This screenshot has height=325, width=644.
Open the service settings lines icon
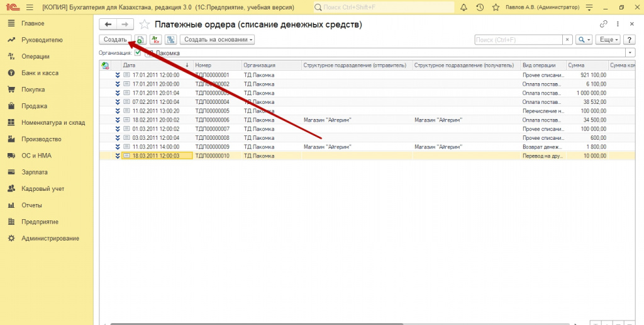590,8
